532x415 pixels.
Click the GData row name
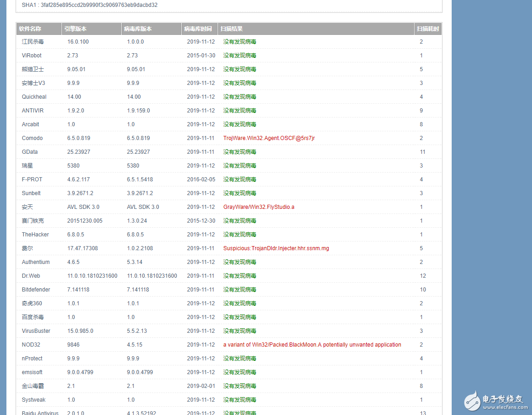coord(29,152)
